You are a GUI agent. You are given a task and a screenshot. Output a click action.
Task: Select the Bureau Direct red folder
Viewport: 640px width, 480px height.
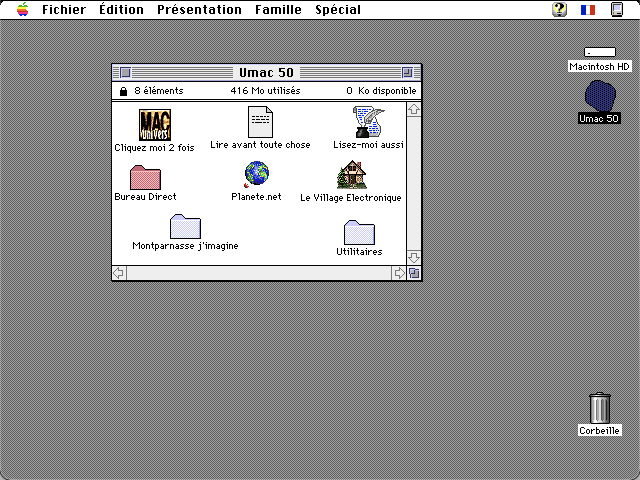(145, 178)
